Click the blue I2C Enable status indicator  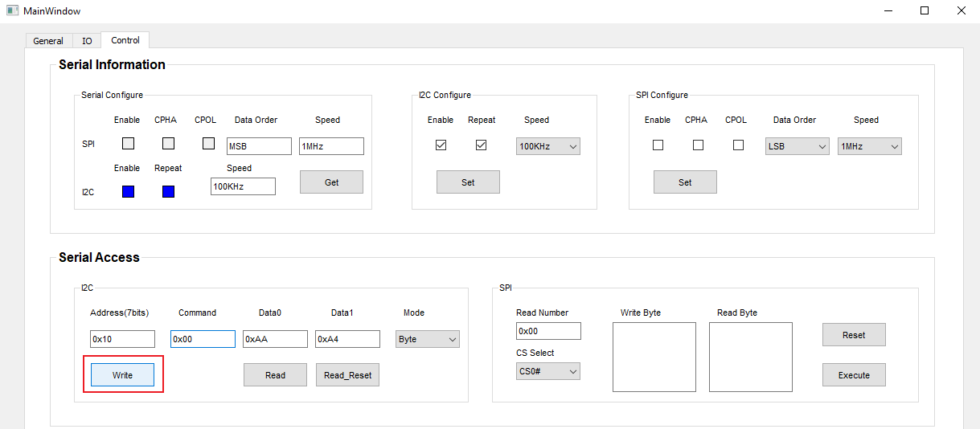(x=128, y=191)
